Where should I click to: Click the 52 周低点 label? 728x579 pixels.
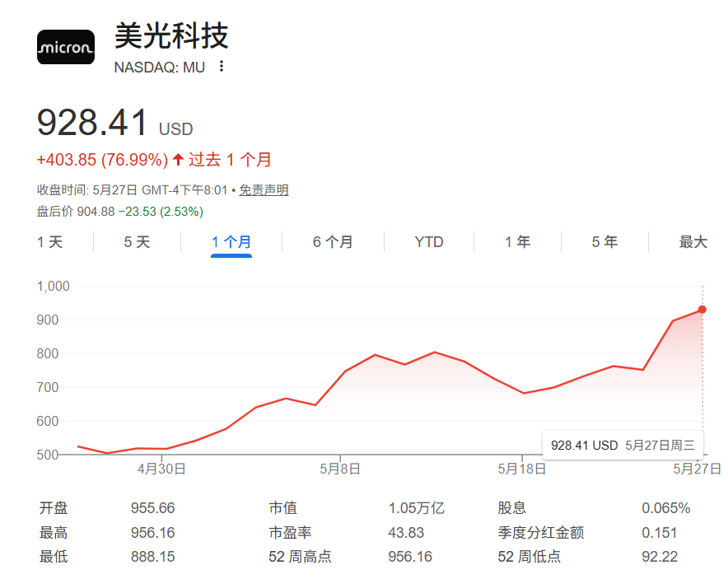tap(530, 556)
